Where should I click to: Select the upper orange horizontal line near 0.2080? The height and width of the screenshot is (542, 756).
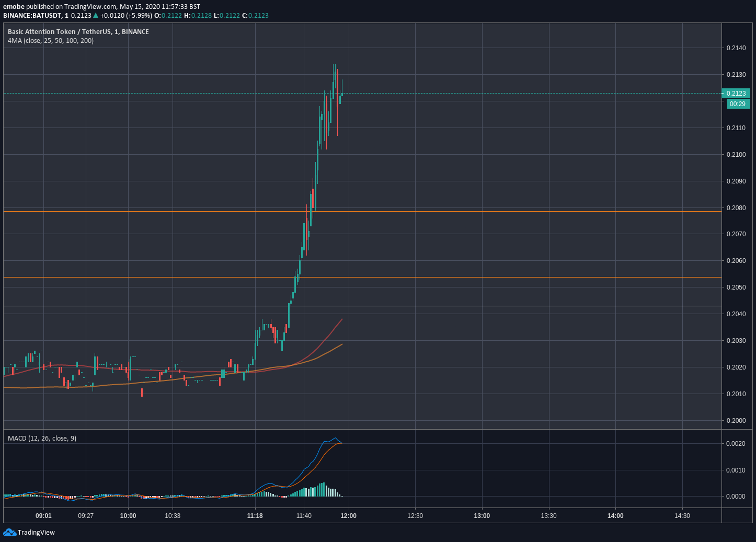[x=362, y=211]
